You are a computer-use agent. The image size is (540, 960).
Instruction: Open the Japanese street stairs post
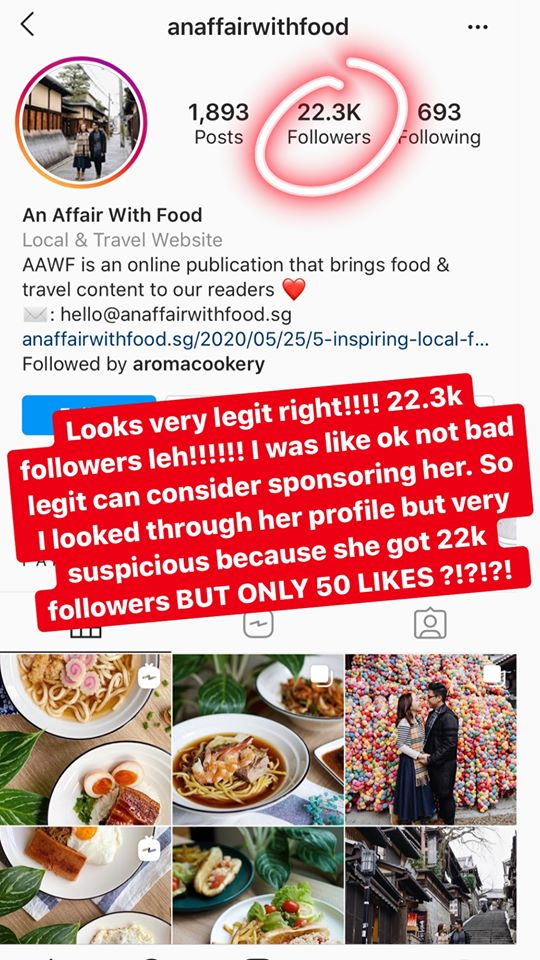[x=430, y=886]
